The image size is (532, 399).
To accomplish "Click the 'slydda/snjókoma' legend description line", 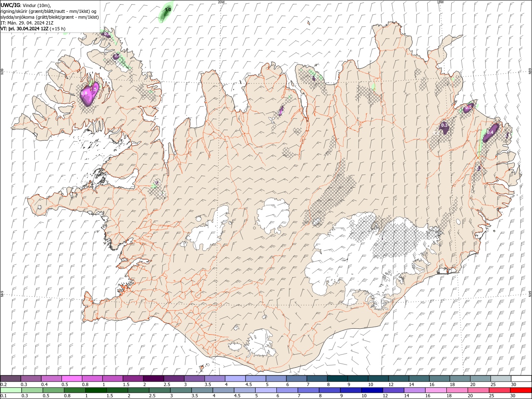I will point(49,17).
